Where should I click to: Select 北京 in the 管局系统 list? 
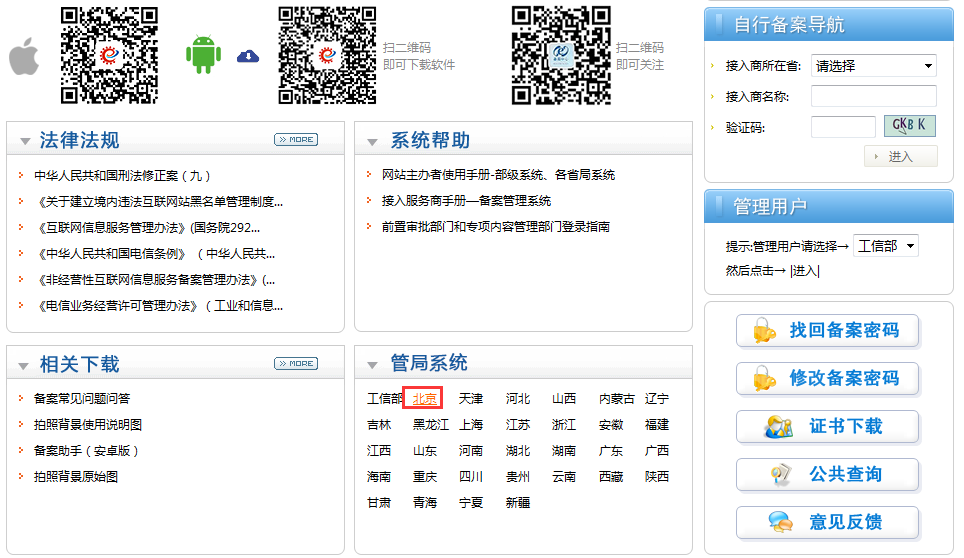(424, 399)
